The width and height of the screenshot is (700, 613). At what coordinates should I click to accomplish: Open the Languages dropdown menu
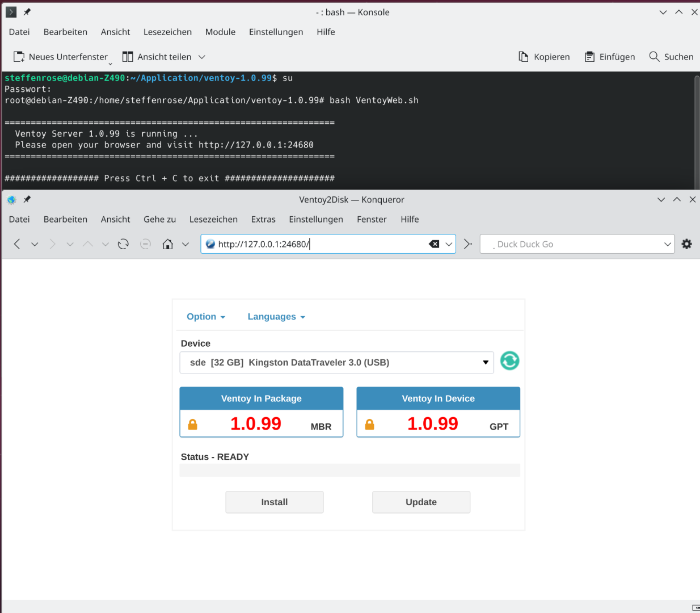[276, 317]
